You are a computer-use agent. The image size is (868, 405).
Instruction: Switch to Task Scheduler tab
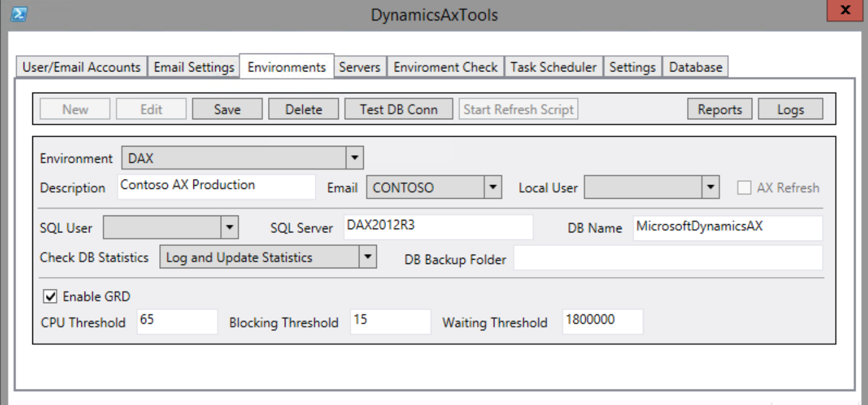[x=553, y=67]
